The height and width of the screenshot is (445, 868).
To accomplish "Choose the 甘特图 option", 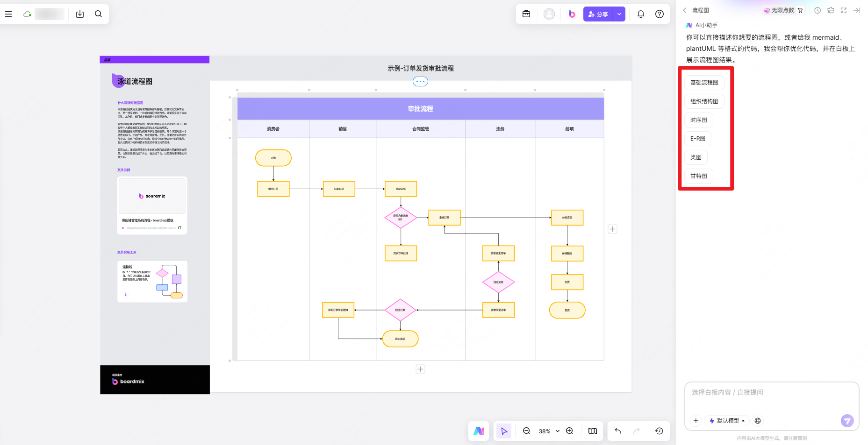I will click(x=699, y=176).
